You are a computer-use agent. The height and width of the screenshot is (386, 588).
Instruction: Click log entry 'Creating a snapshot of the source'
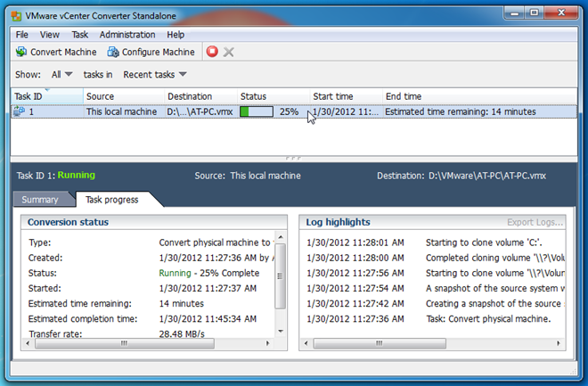(x=494, y=303)
